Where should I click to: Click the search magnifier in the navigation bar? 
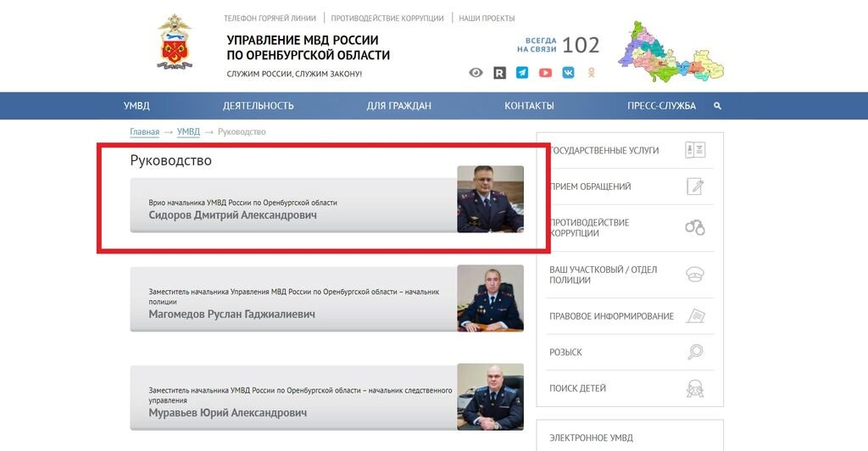point(717,106)
